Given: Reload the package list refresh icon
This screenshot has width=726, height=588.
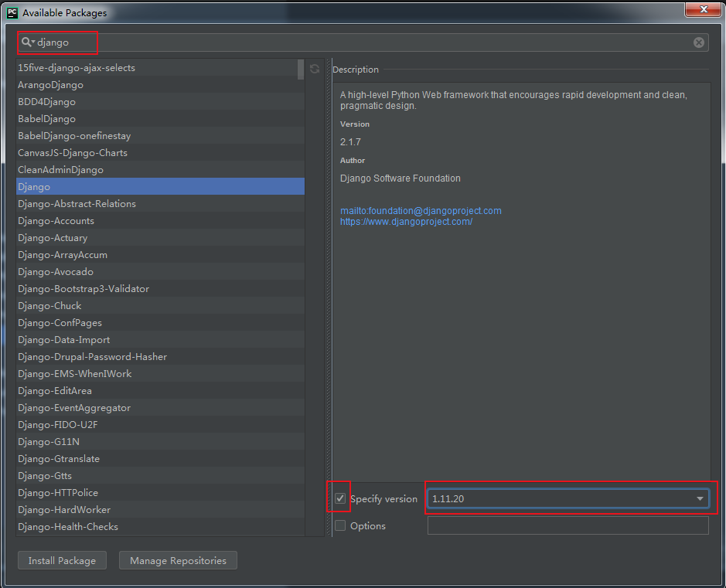Looking at the screenshot, I should point(315,69).
